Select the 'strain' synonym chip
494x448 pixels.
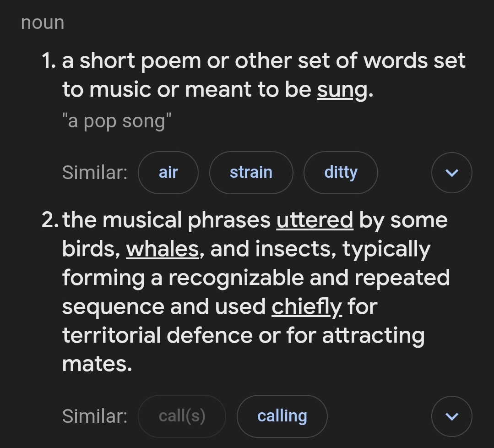click(251, 172)
